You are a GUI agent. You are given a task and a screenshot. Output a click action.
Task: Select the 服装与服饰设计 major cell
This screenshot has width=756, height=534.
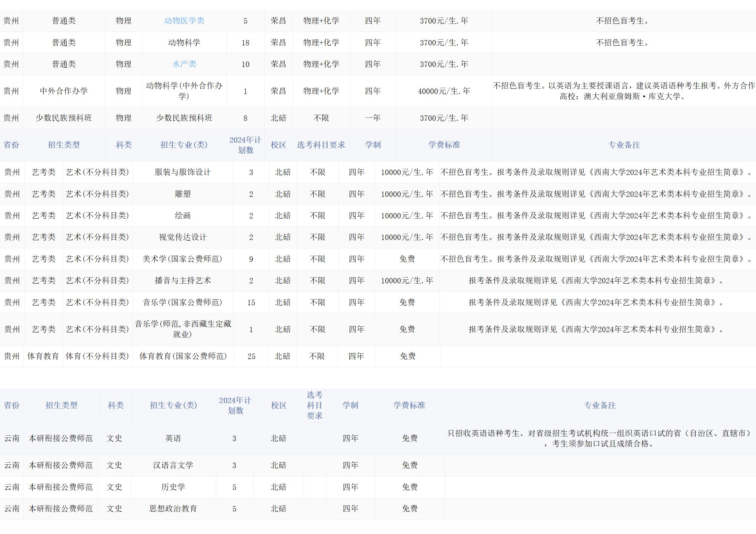pos(183,172)
